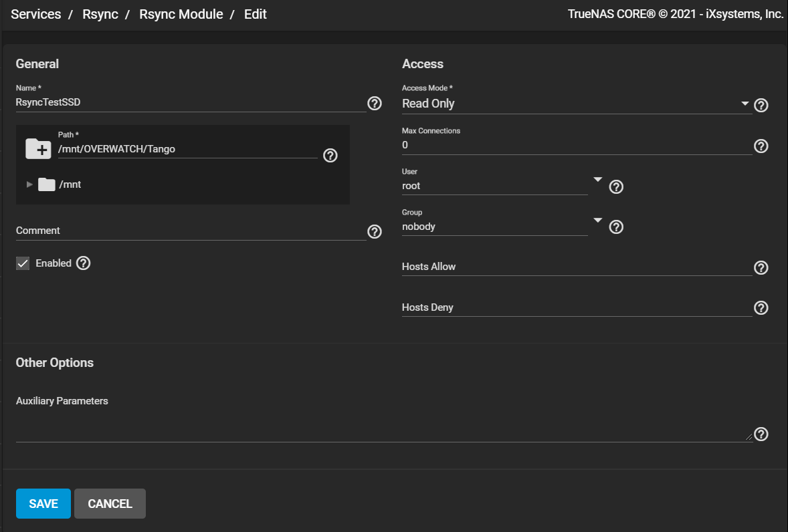Select the /mnt folder label
The height and width of the screenshot is (532, 788).
(70, 184)
